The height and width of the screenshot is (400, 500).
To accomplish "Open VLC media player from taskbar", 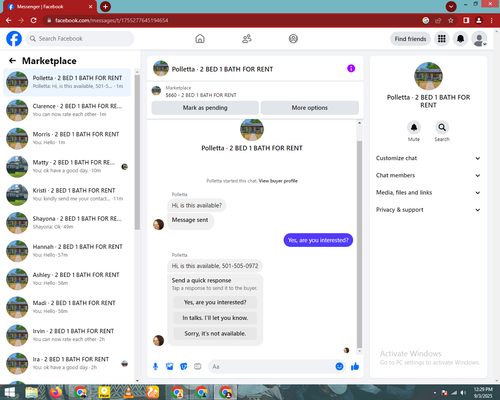I will point(128,392).
